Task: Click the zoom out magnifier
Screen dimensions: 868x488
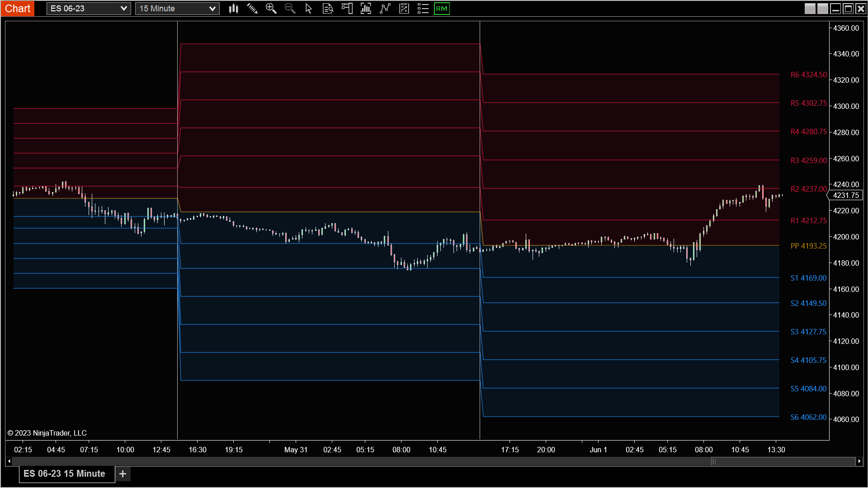Action: [x=290, y=9]
